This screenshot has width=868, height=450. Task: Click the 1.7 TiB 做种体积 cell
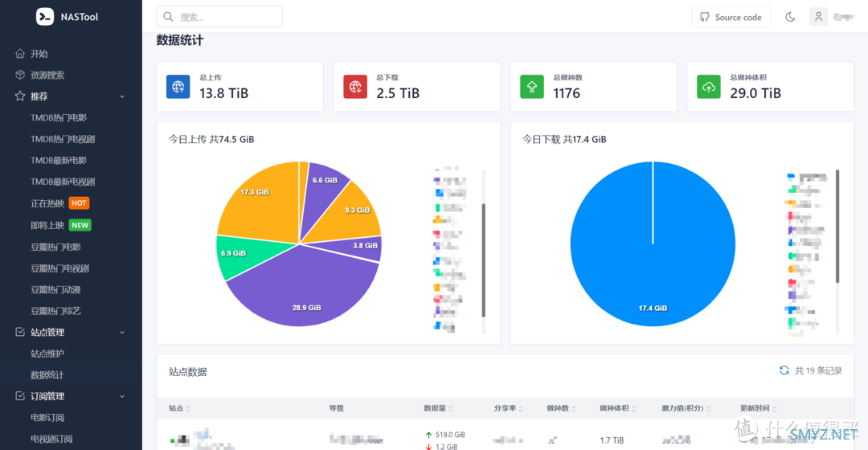point(612,440)
